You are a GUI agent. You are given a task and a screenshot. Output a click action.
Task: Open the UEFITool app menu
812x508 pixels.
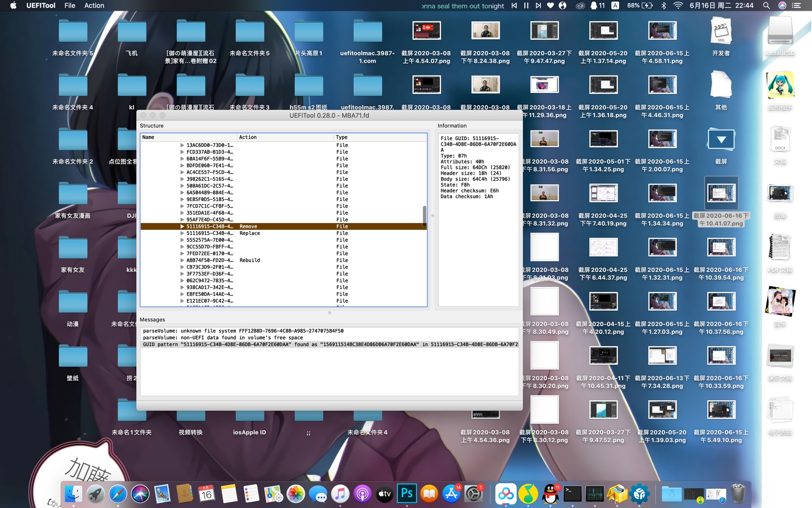41,5
